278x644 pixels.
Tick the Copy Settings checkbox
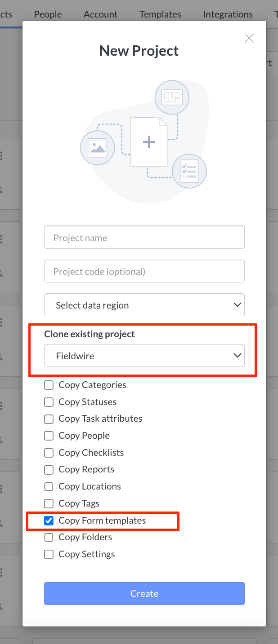click(x=49, y=554)
